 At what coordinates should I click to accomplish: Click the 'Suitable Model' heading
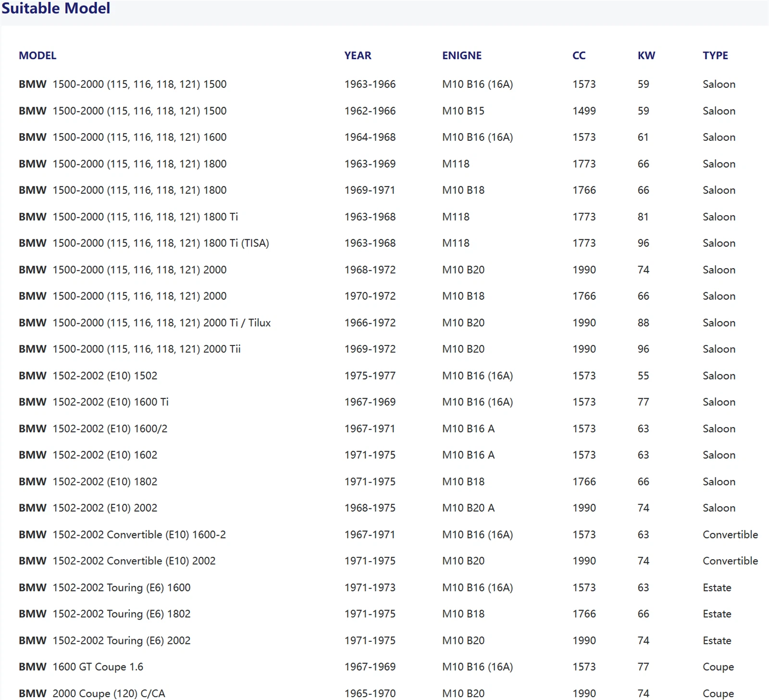point(56,8)
